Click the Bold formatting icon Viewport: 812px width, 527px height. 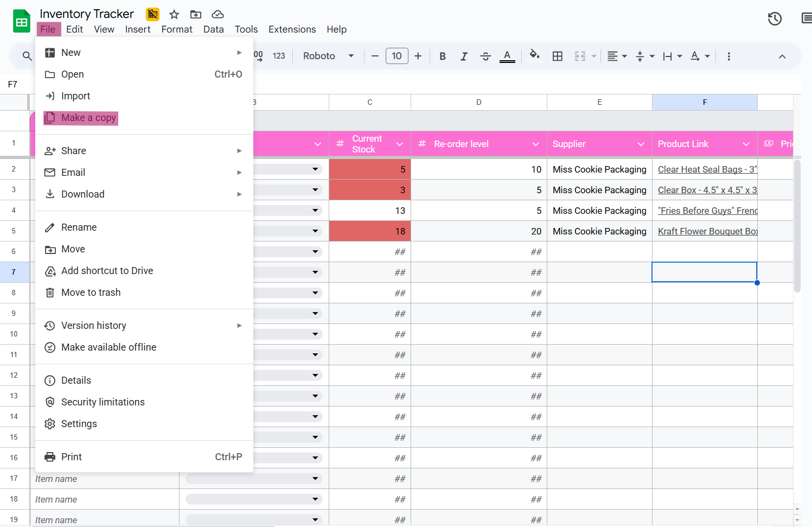(x=443, y=56)
